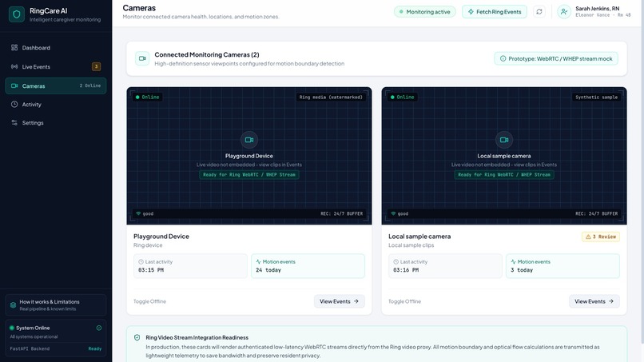Screen dimensions: 644x362
Task: Click the Local sample camera card title
Action: pyautogui.click(x=419, y=237)
